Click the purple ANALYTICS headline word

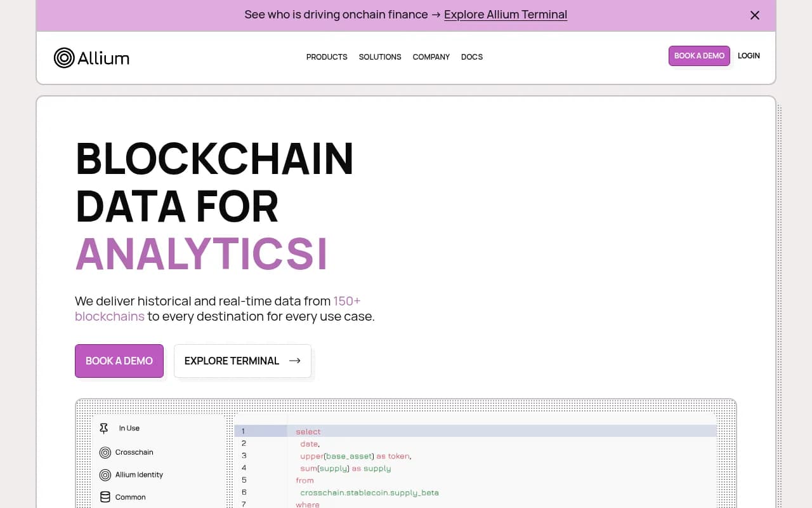(x=202, y=255)
